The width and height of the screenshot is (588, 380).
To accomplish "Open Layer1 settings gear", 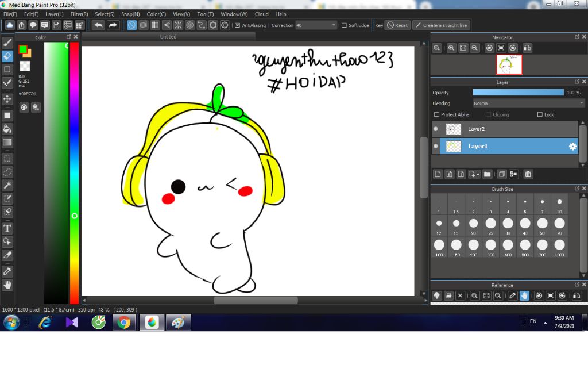I will coord(572,147).
